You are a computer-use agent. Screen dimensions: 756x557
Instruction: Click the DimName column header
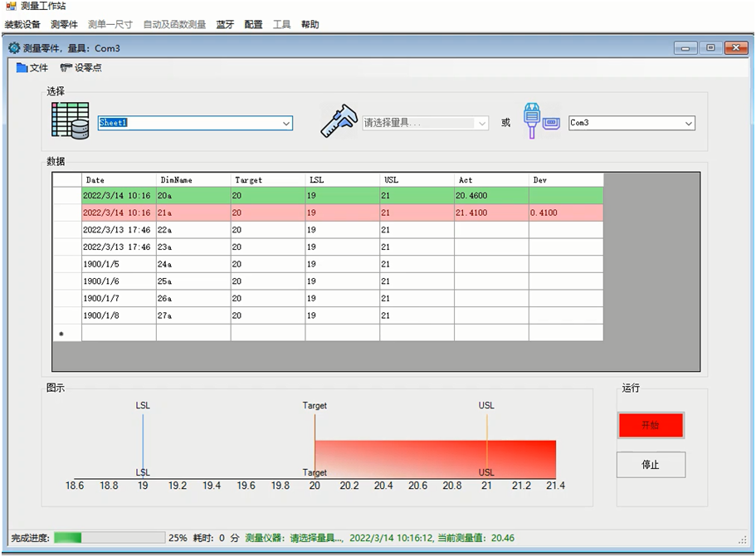(193, 179)
